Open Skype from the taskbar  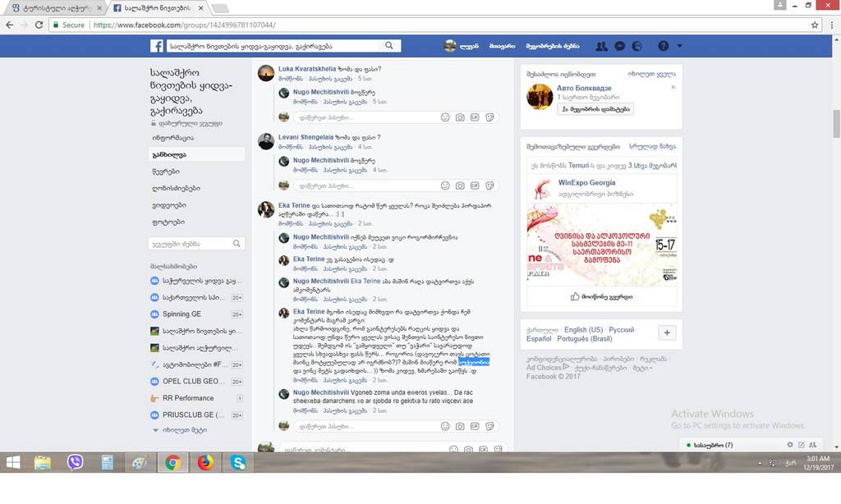[x=238, y=462]
